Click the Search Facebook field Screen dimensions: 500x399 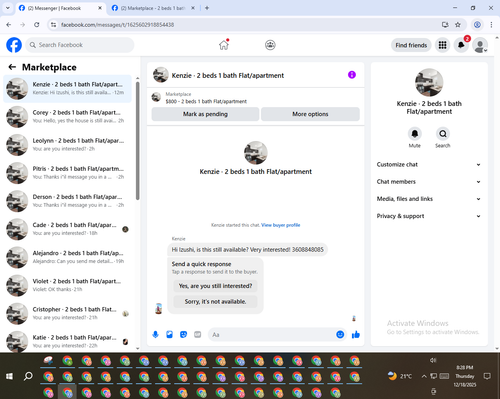pyautogui.click(x=80, y=45)
